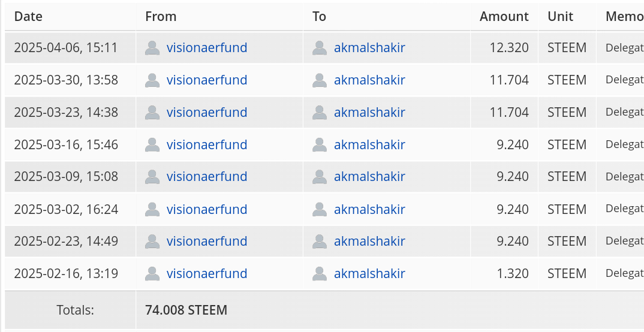Click akmalshakir avatar icon in 2025-02-16 row

[320, 274]
